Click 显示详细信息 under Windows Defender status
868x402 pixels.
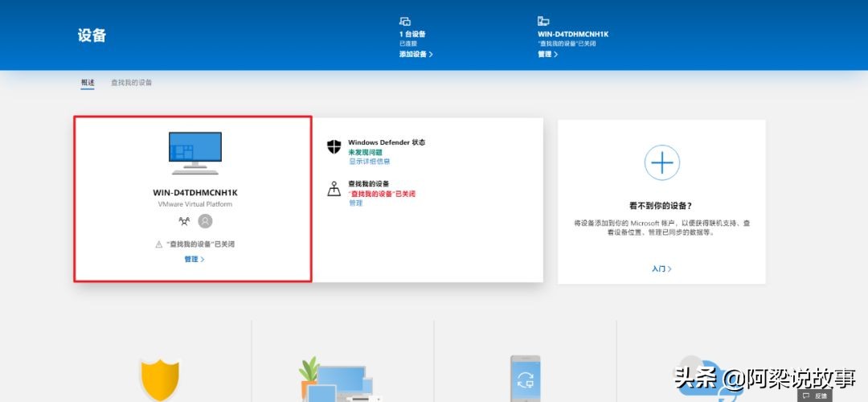[369, 161]
